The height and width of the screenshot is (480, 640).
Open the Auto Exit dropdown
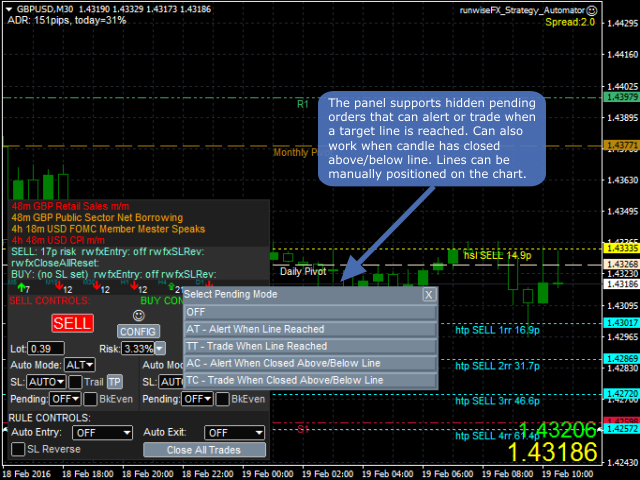pyautogui.click(x=235, y=433)
